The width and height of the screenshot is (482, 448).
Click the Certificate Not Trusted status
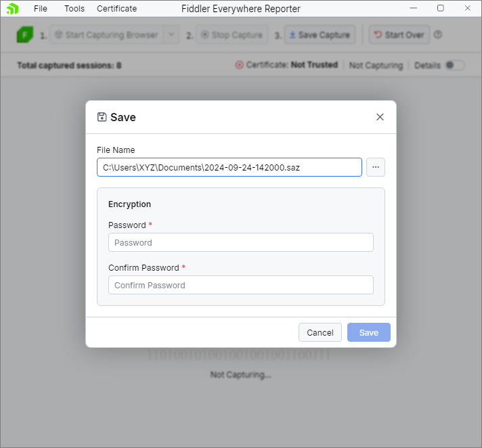point(286,65)
